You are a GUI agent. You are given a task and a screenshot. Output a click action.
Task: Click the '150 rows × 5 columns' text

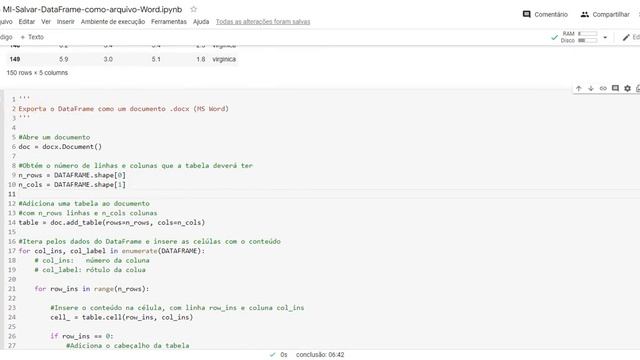37,73
